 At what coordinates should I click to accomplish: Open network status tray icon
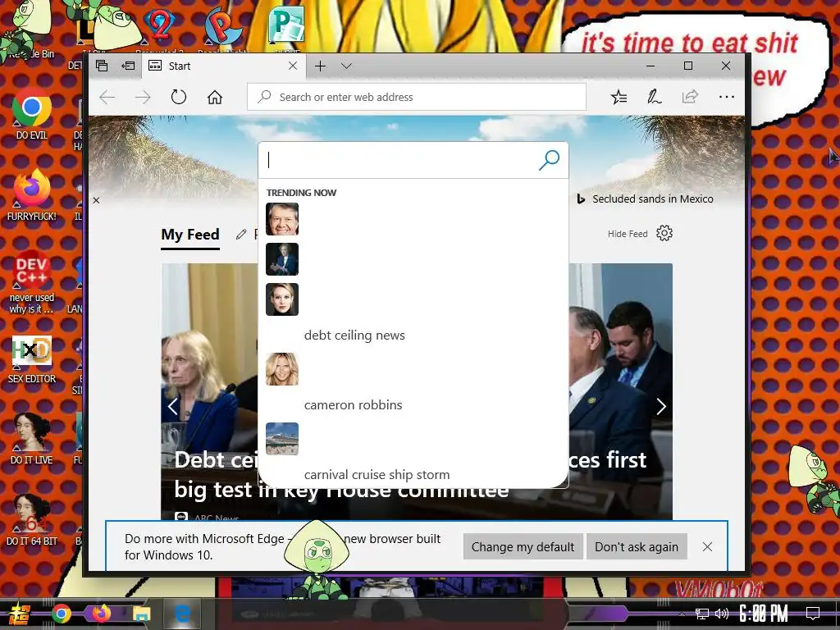[x=702, y=614]
